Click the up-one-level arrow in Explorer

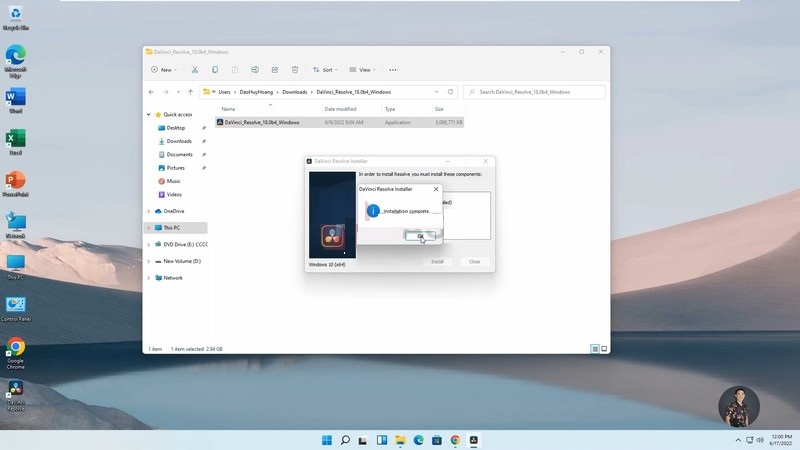(x=190, y=92)
